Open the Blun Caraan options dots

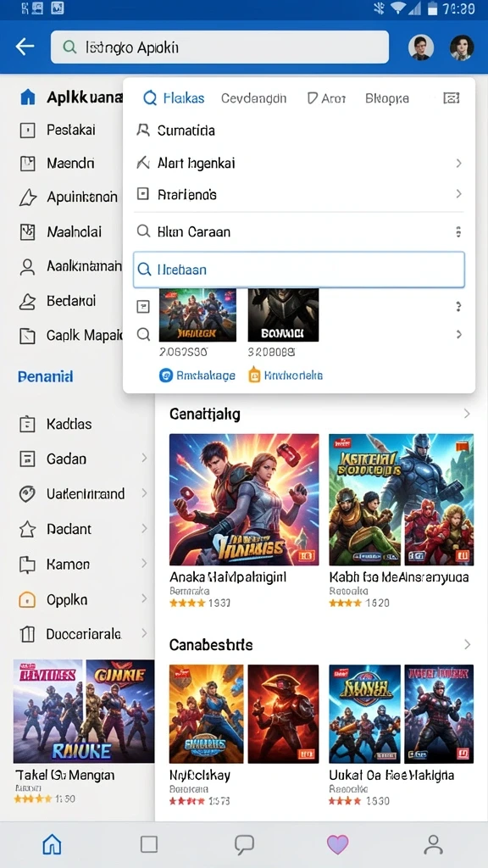(458, 231)
